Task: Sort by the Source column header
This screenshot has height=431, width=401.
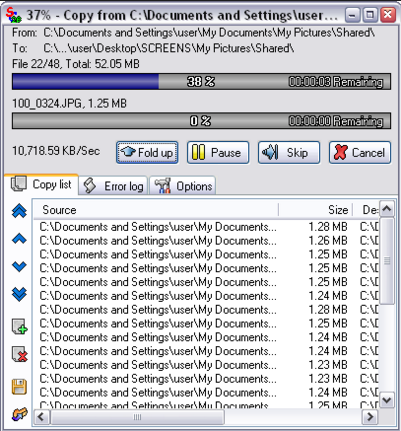Action: [156, 210]
